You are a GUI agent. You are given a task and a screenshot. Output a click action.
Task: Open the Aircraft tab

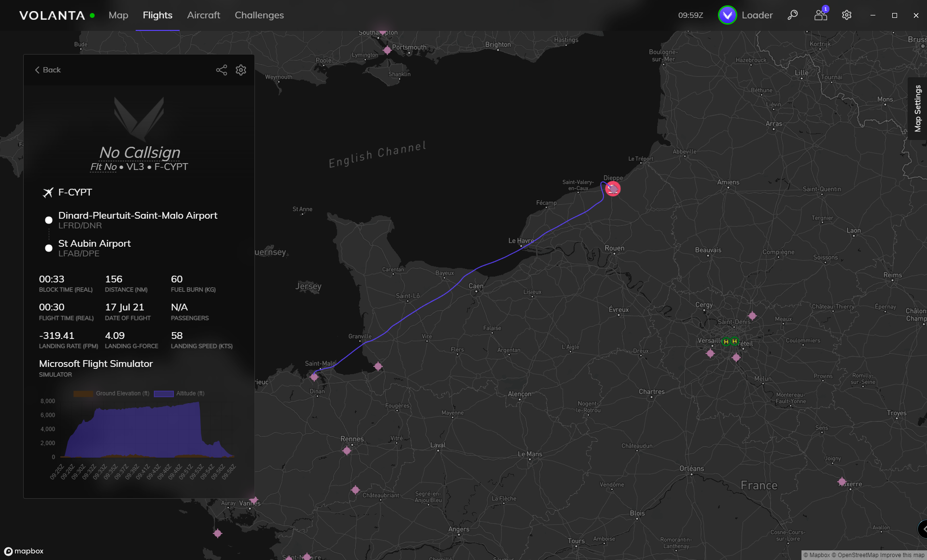(x=203, y=15)
